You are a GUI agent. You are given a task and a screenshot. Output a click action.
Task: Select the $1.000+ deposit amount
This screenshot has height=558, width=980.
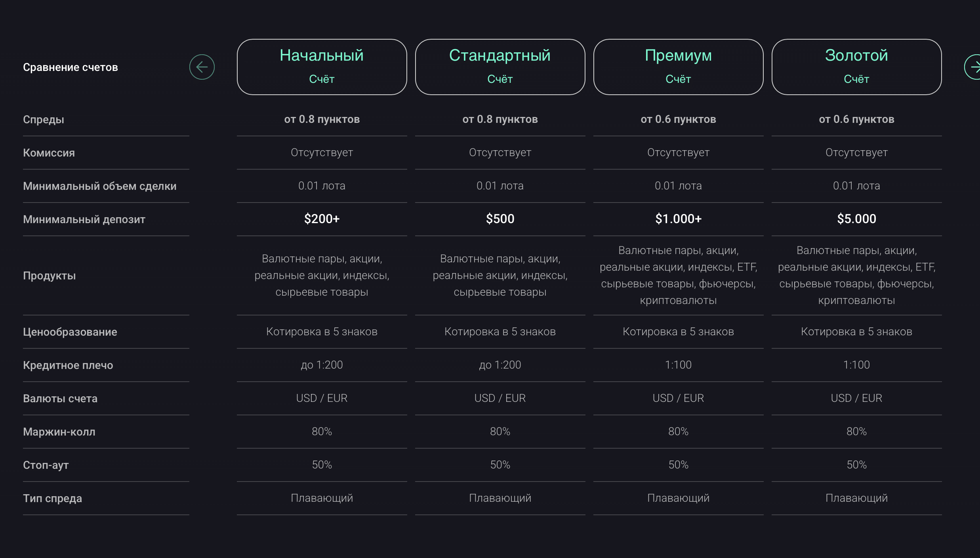(x=678, y=219)
